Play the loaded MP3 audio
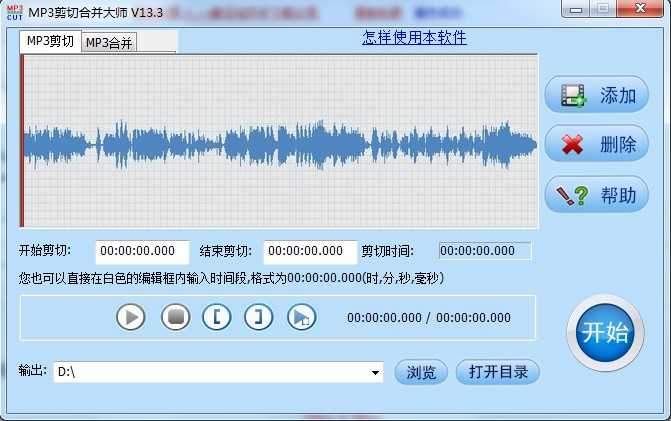 [131, 317]
